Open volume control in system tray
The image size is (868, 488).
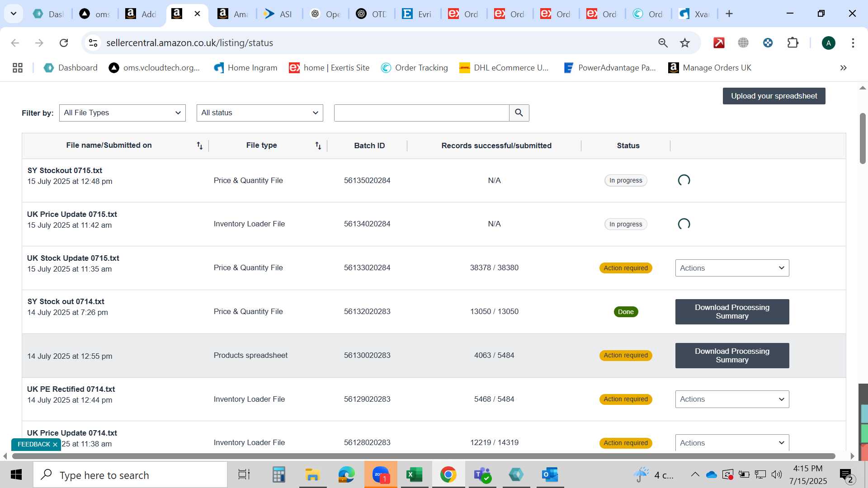pyautogui.click(x=777, y=474)
